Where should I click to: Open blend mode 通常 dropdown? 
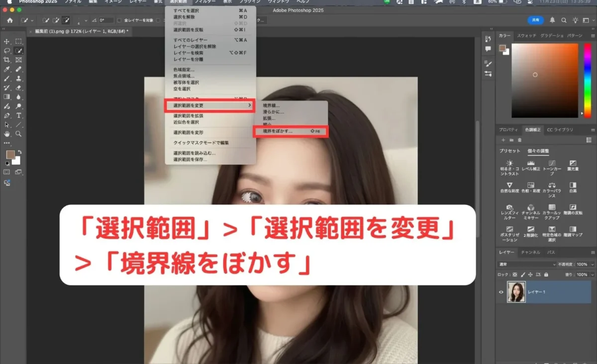coord(527,264)
